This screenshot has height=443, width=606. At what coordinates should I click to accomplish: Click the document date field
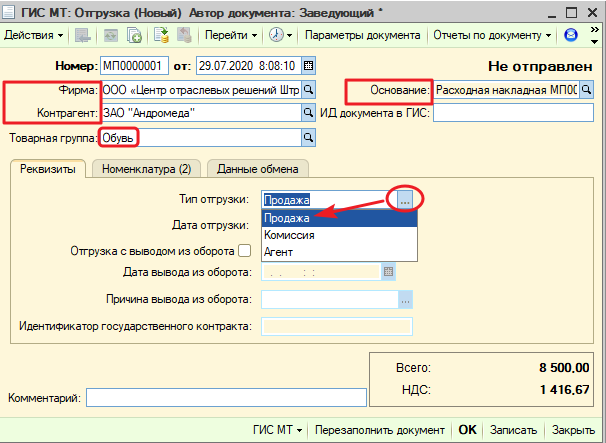tap(249, 66)
